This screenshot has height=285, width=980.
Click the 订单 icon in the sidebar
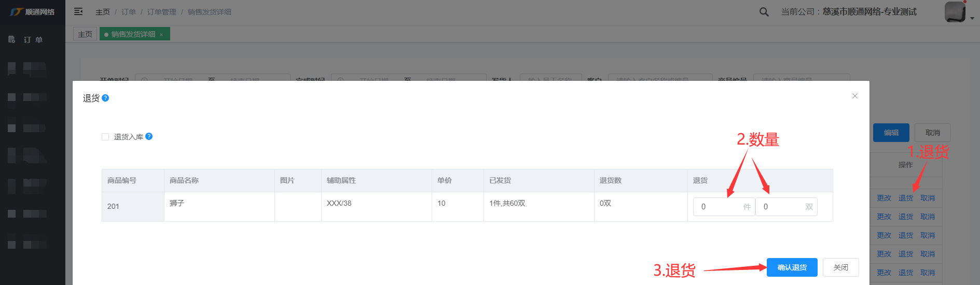click(x=12, y=39)
